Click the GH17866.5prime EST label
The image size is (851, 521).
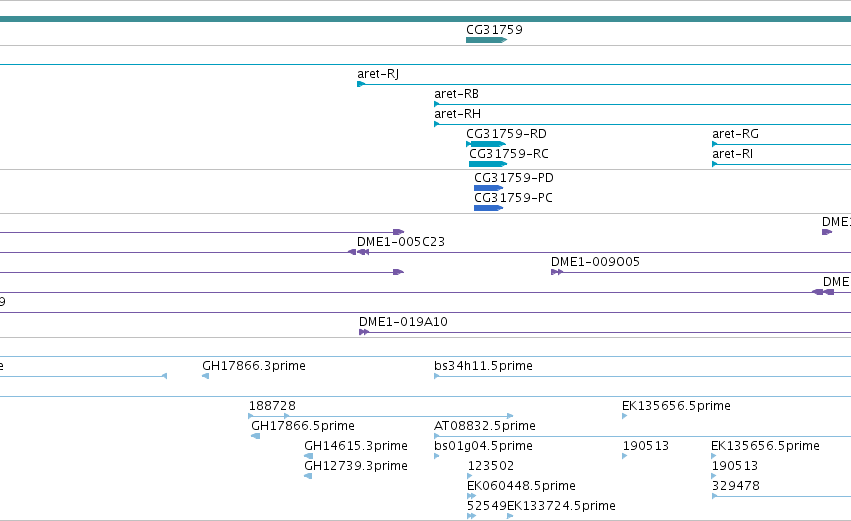(302, 426)
